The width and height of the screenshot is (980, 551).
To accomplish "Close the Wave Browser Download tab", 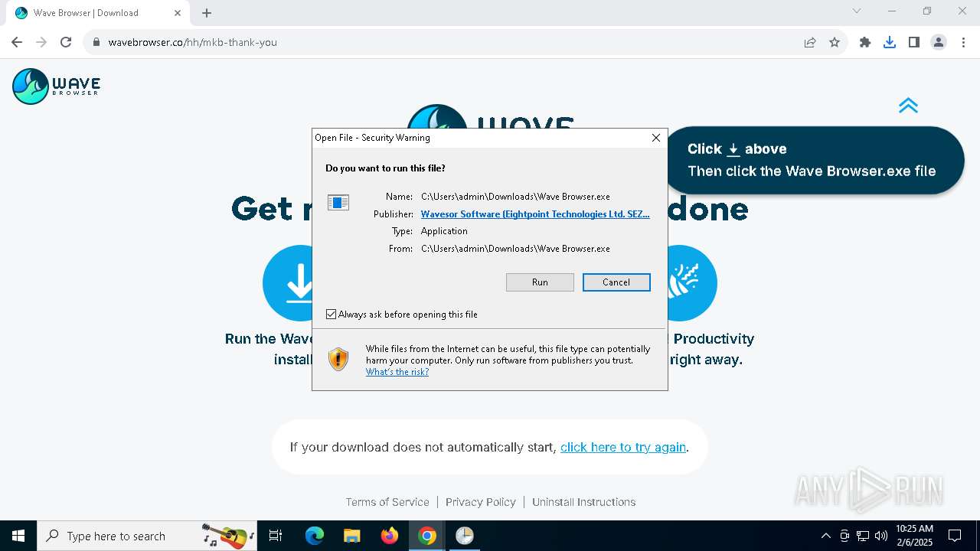I will pyautogui.click(x=178, y=13).
